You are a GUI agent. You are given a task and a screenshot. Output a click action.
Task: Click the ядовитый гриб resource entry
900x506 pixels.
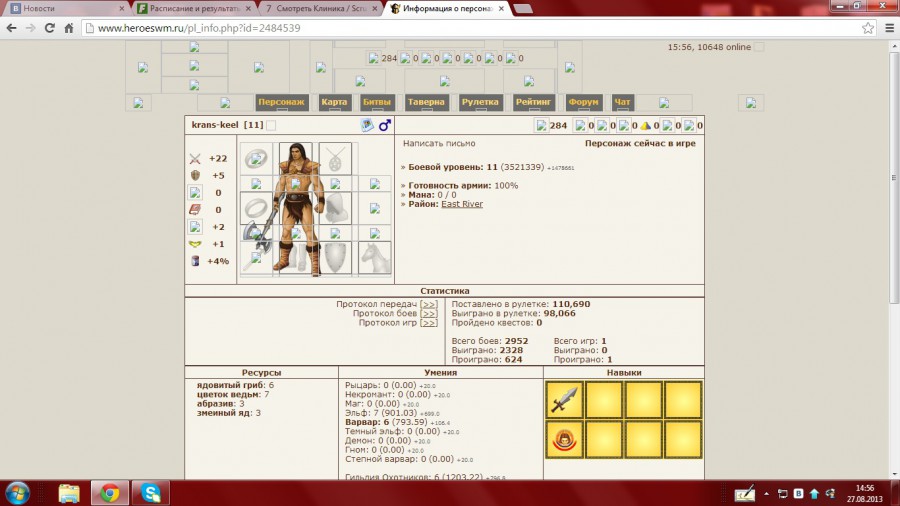pyautogui.click(x=235, y=386)
